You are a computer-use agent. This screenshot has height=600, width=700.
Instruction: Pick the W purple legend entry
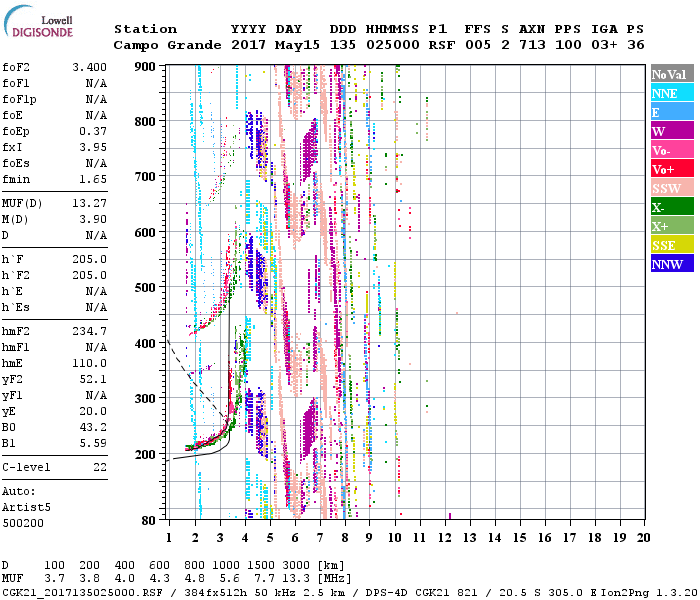(671, 131)
